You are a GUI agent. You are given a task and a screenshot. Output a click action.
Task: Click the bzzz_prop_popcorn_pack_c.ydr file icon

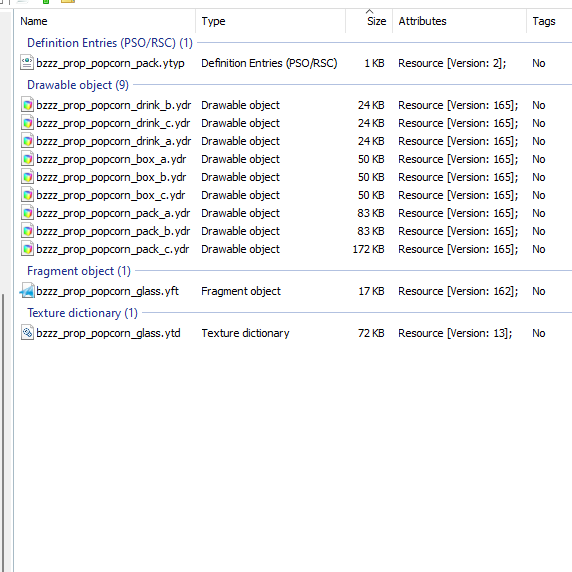click(x=27, y=249)
